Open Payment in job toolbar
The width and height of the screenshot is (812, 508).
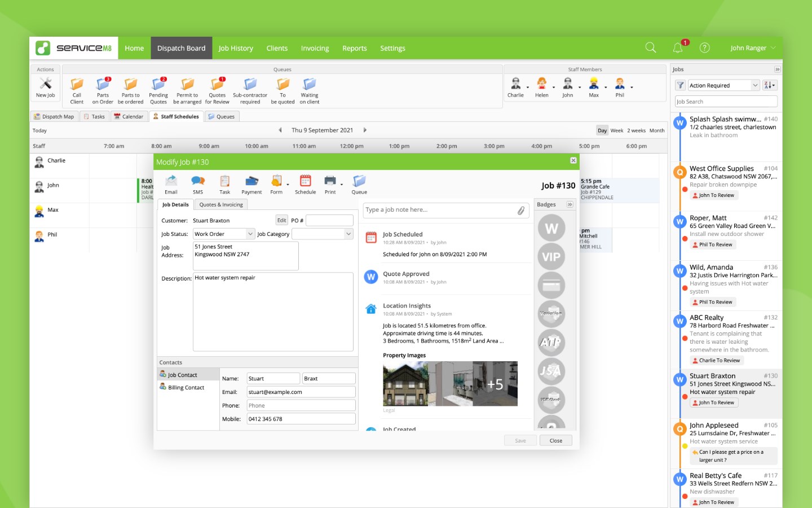coord(251,181)
